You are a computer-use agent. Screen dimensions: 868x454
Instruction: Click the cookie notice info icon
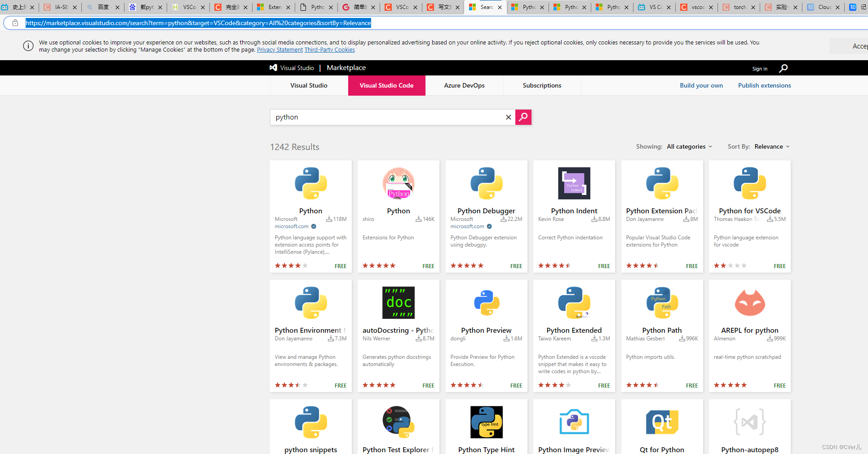click(x=28, y=46)
